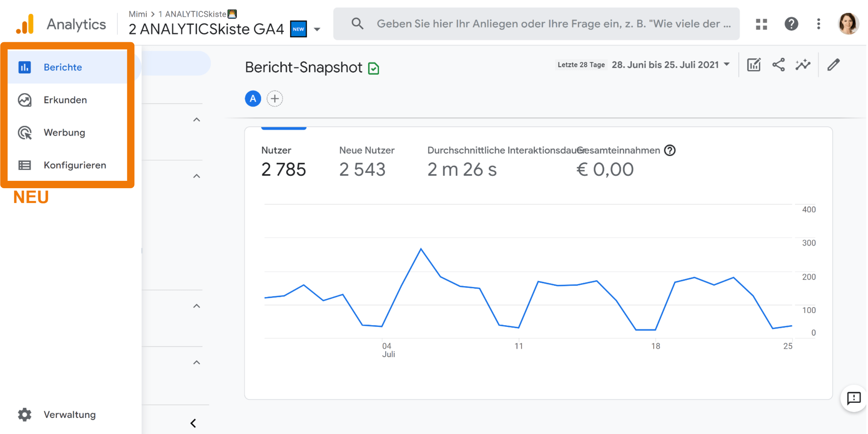Open the three-dot more options menu

[x=818, y=24]
